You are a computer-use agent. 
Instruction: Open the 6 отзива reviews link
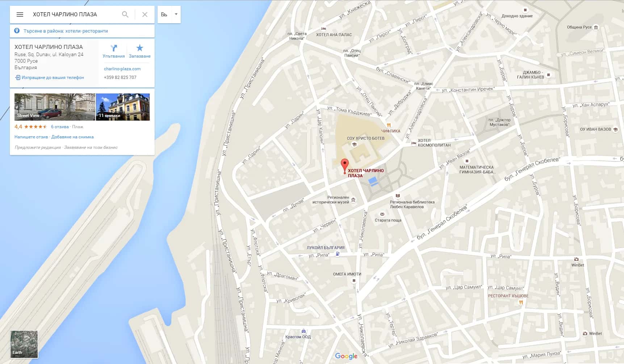[60, 127]
